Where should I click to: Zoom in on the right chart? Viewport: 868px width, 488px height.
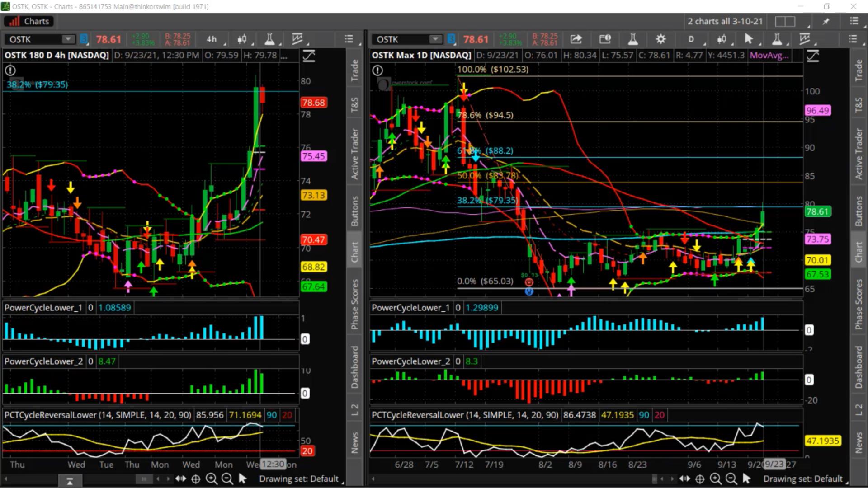[x=716, y=479]
